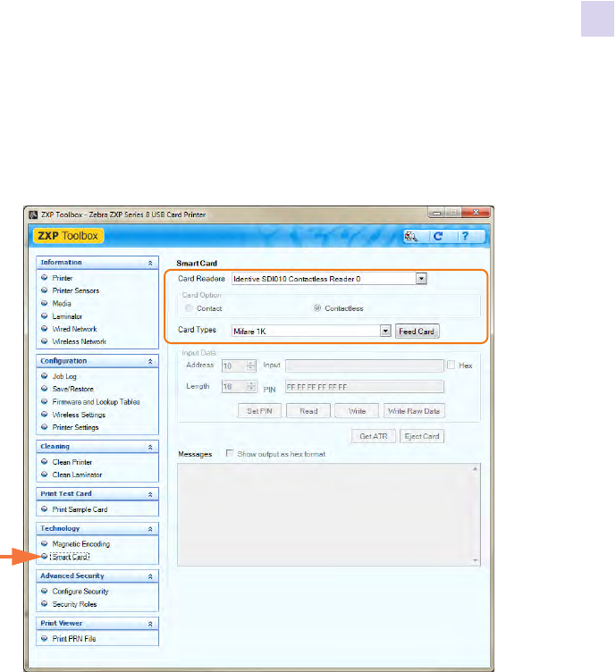Open the Print Sample Card page
This screenshot has height=672, width=616.
point(80,509)
